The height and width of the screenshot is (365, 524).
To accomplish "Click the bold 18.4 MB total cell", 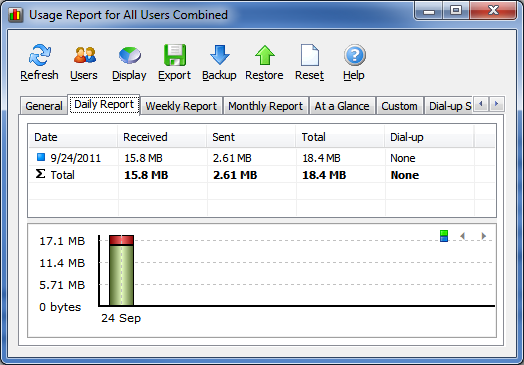I will [x=324, y=175].
